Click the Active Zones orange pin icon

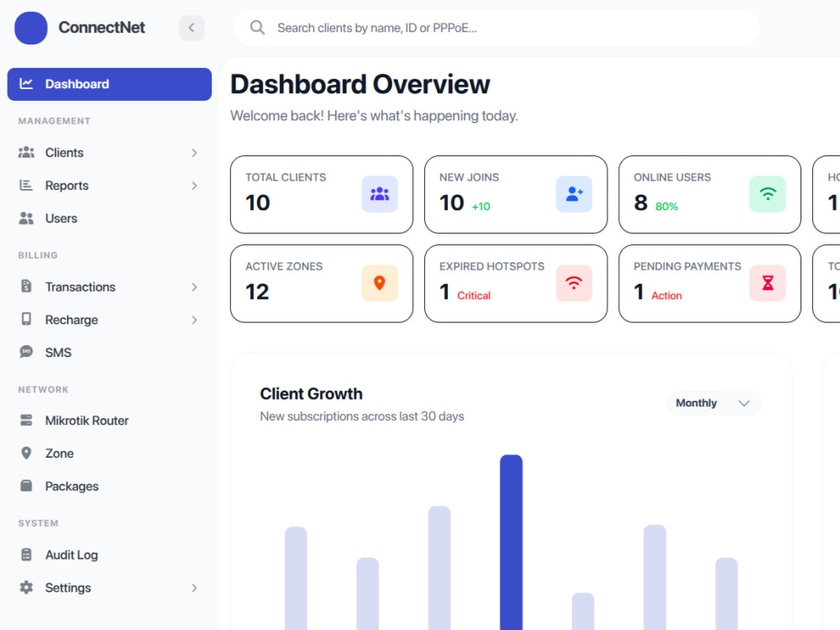pos(380,283)
